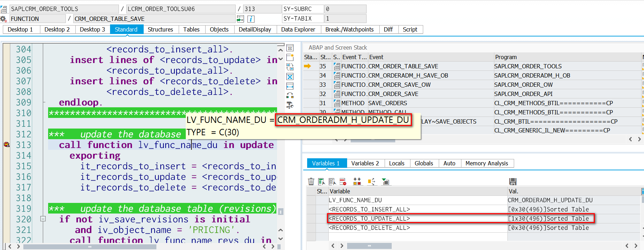
Task: Click the close tool icon beside the code editor
Action: (x=290, y=48)
